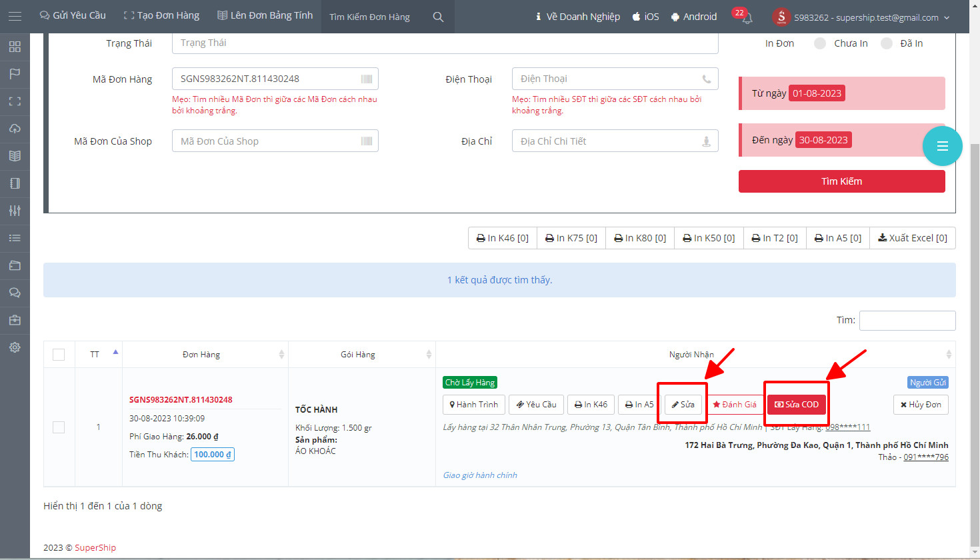Viewport: 980px width, 560px height.
Task: Open the teal floating menu button
Action: (x=943, y=146)
